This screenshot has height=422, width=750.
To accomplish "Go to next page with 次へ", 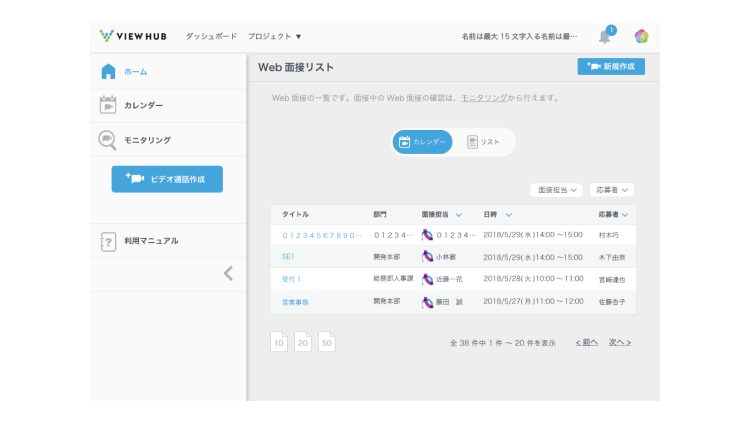I will (x=620, y=342).
